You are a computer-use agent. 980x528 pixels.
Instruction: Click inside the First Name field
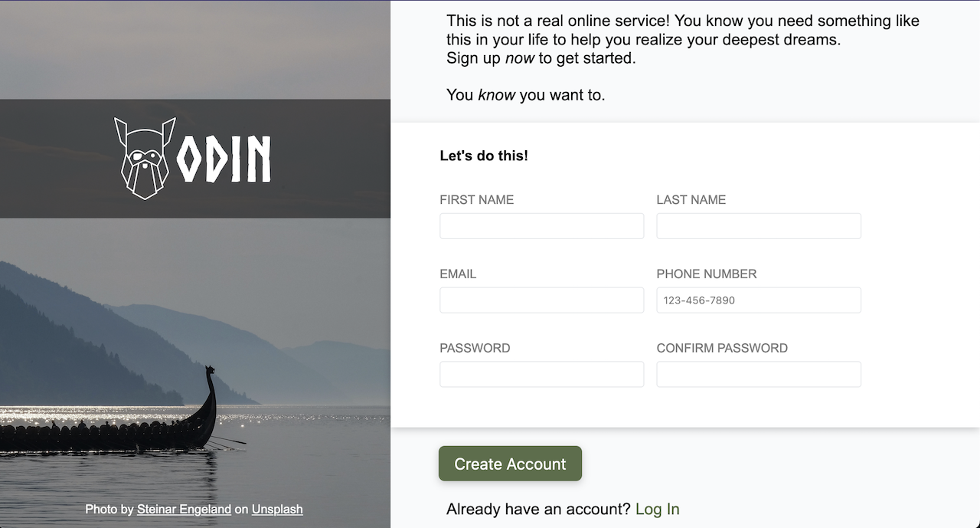[541, 225]
